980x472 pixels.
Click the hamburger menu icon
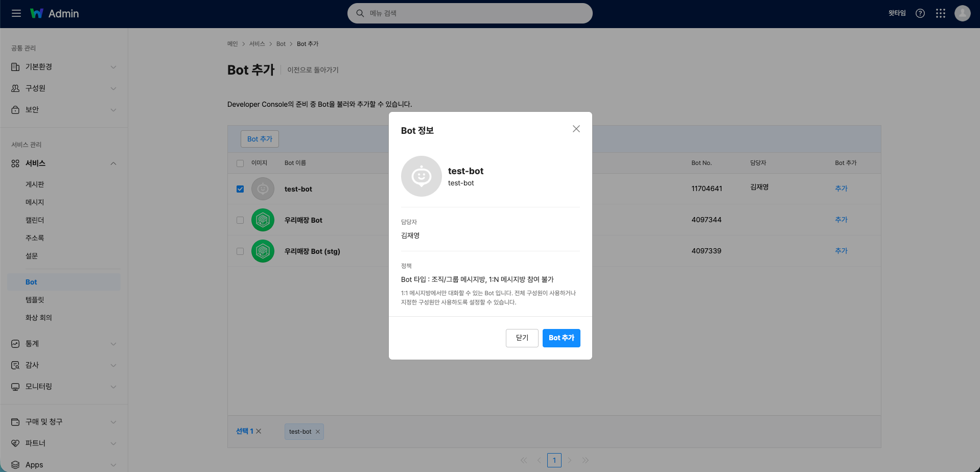tap(16, 13)
